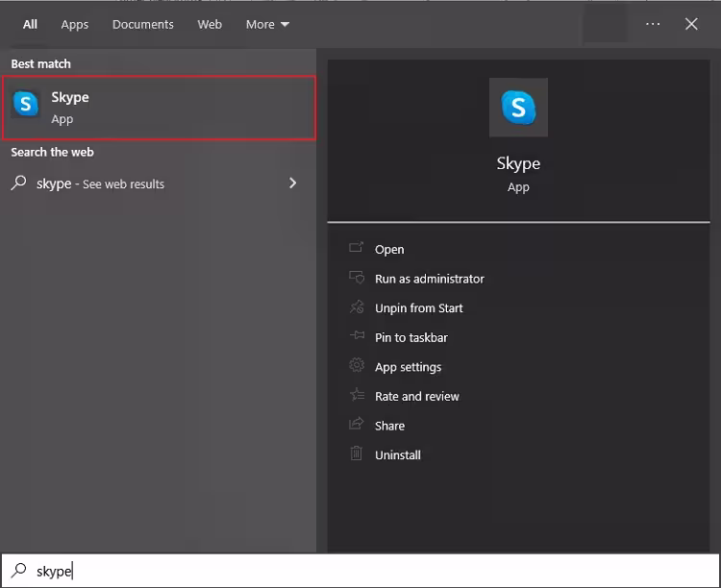Choose Uninstall for Skype
Screen dimensions: 721x588
tap(397, 455)
